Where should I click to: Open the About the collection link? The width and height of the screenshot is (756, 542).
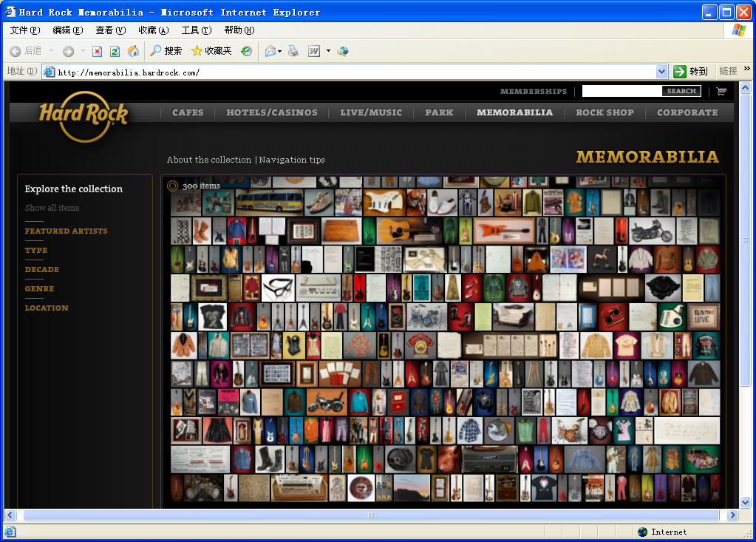[209, 160]
